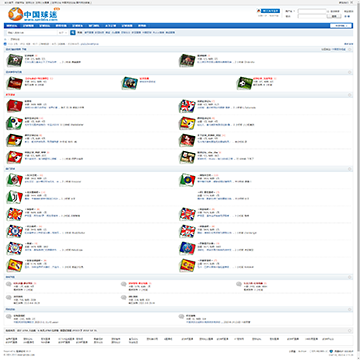Image resolution: width=360 pixels, height=360 pixels.
Task: Click the blue search magnifier button
Action: pos(73,33)
